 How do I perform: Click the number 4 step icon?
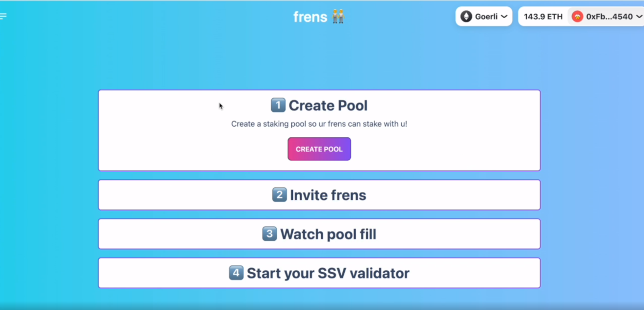coord(236,273)
